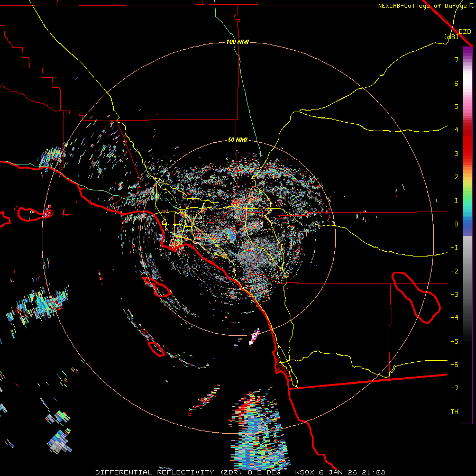The width and height of the screenshot is (476, 476).
Task: Click the 5 value on the dB scale
Action: click(456, 106)
